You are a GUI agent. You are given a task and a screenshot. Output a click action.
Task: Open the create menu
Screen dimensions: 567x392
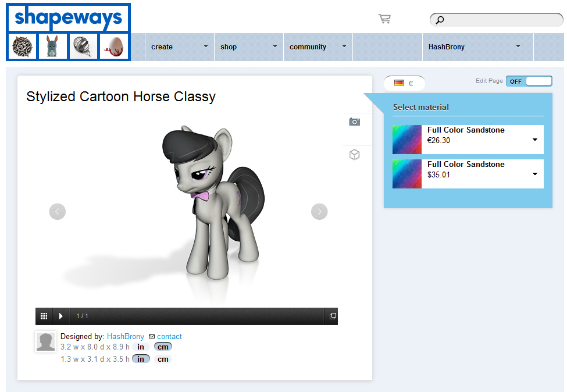(179, 47)
